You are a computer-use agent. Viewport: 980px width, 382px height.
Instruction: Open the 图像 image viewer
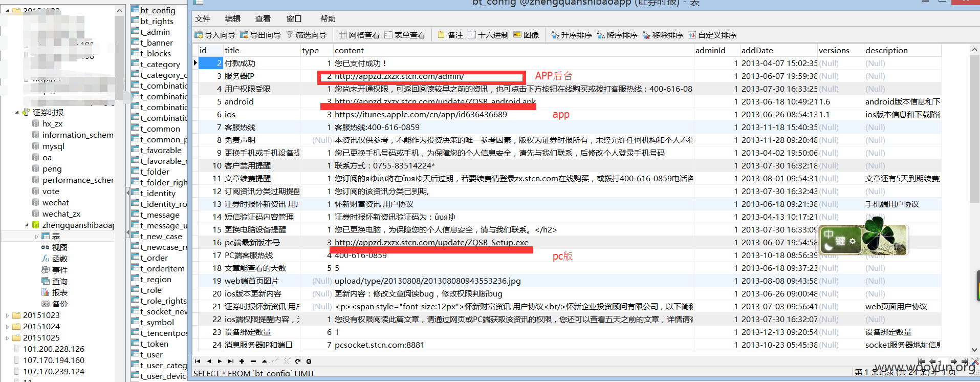[x=526, y=35]
